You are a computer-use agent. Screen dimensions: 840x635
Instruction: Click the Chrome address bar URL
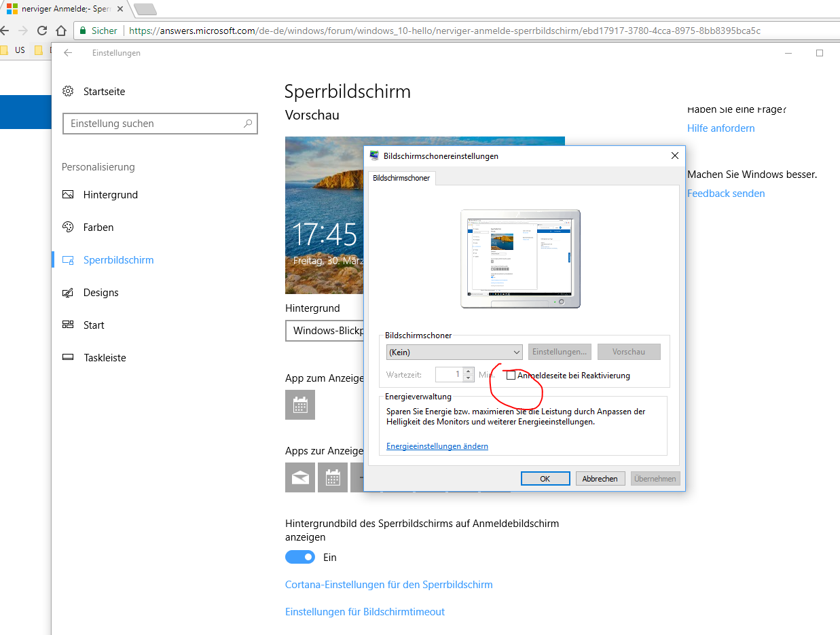[x=445, y=31]
